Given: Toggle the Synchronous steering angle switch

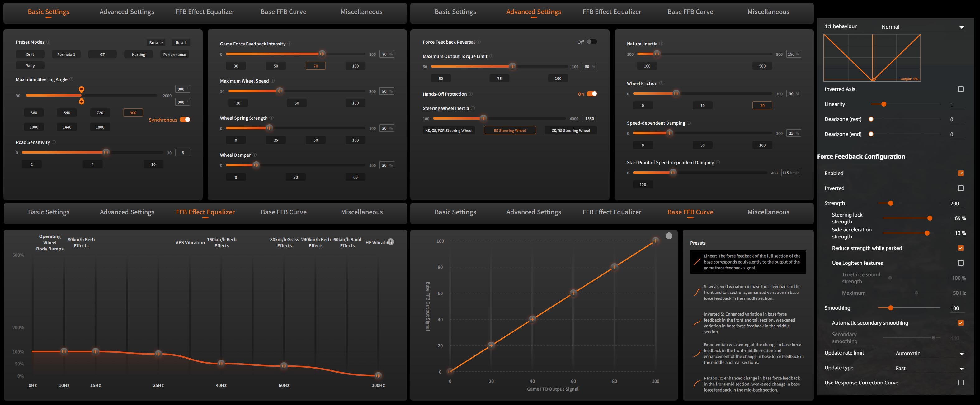Looking at the screenshot, I should coord(185,120).
